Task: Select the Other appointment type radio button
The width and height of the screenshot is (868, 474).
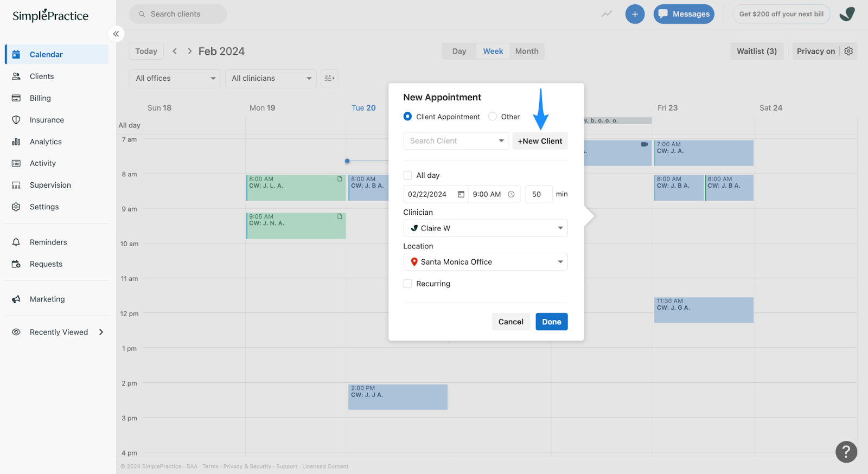Action: click(x=492, y=116)
